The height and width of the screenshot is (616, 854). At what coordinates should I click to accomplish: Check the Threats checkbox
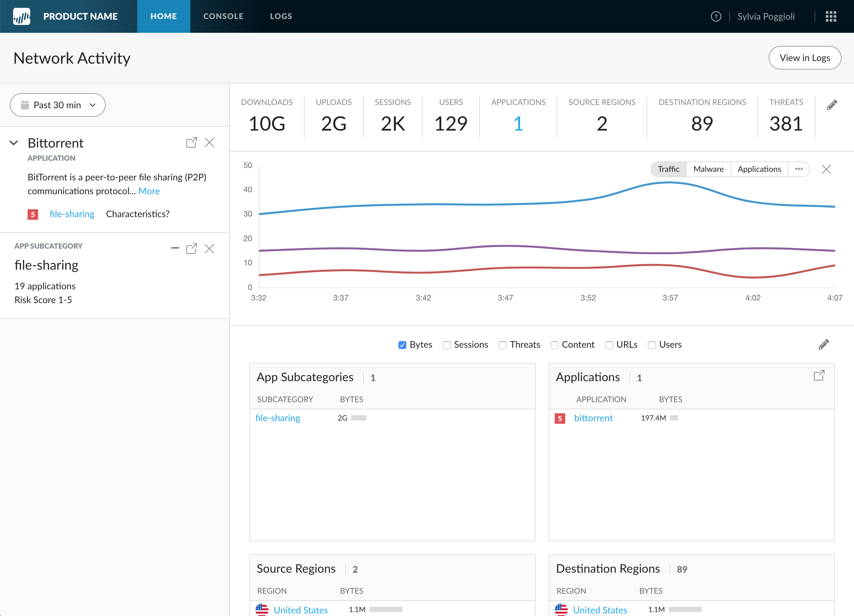click(502, 345)
